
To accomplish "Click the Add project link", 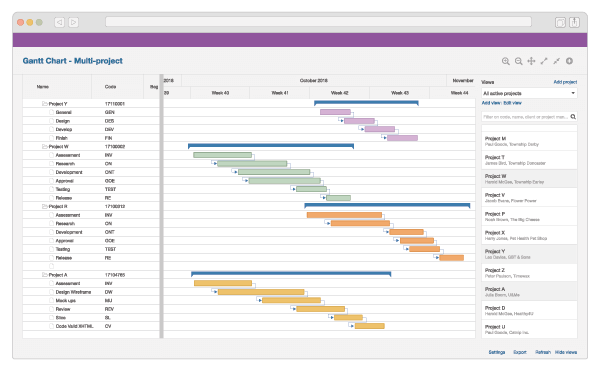I will coord(565,82).
